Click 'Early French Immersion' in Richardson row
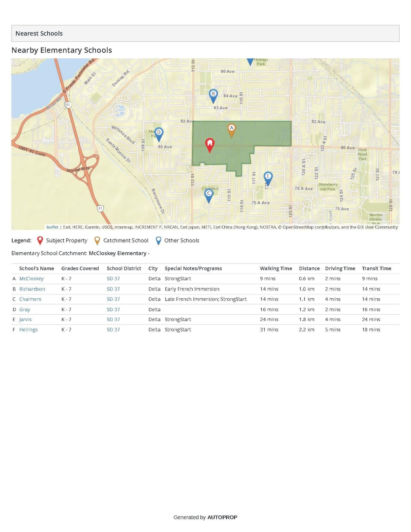The image size is (411, 532). pos(192,289)
